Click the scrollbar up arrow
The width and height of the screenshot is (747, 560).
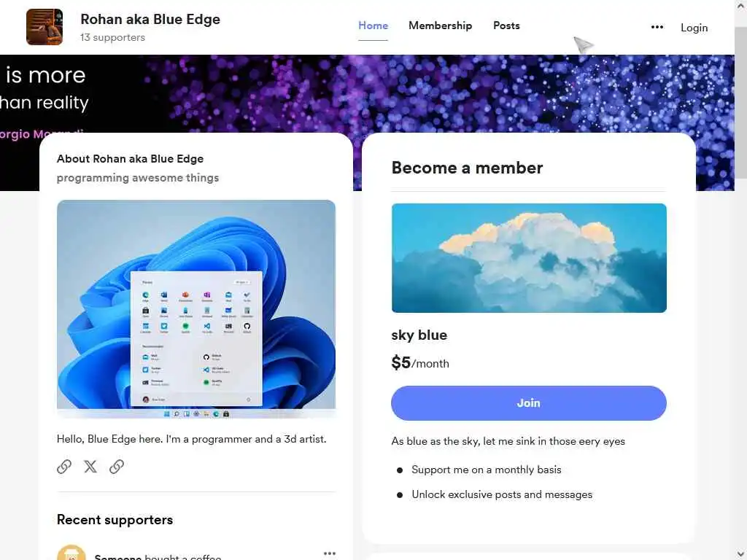741,6
